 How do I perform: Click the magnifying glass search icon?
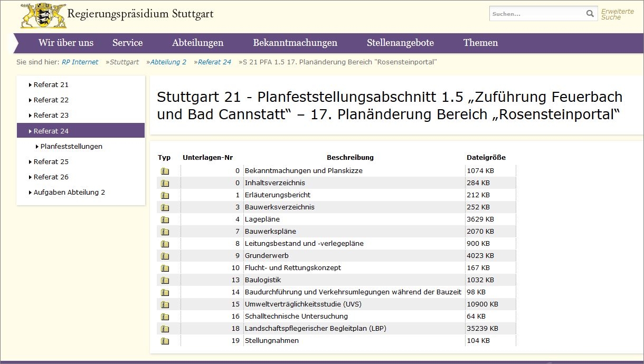click(x=590, y=14)
